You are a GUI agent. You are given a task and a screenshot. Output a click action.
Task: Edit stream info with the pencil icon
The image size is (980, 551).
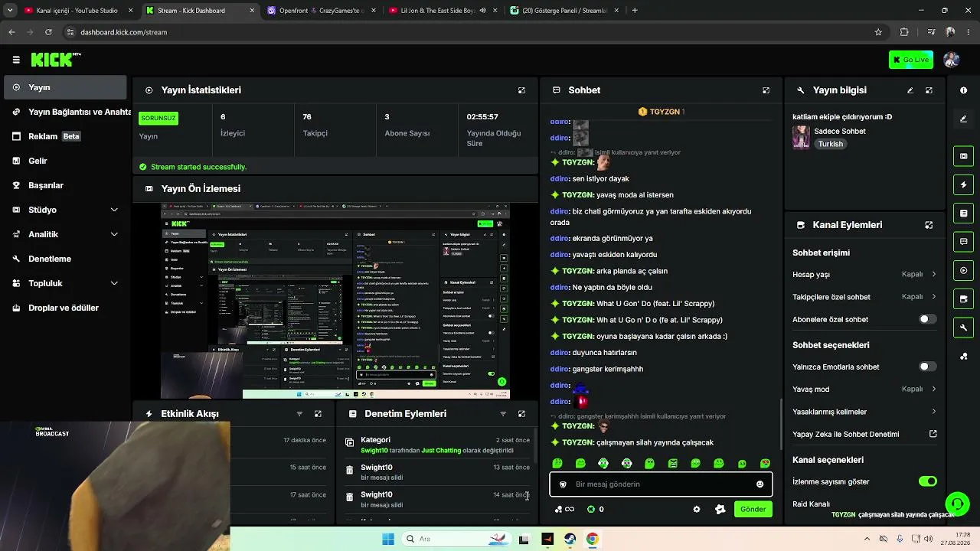point(910,90)
